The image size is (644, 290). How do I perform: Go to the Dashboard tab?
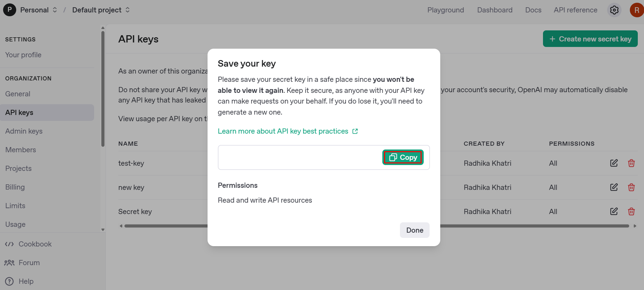click(x=495, y=10)
